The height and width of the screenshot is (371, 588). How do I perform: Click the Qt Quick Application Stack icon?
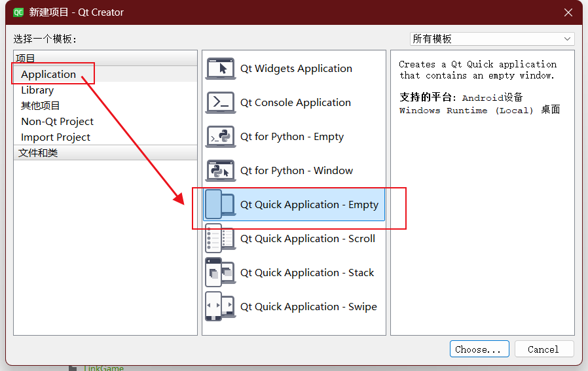click(x=221, y=273)
